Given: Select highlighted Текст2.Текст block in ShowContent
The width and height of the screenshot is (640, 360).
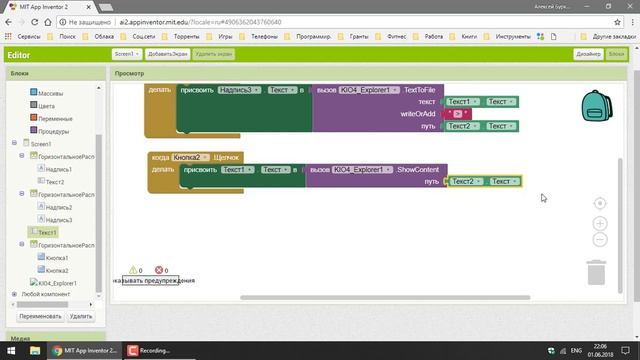Looking at the screenshot, I should (484, 181).
